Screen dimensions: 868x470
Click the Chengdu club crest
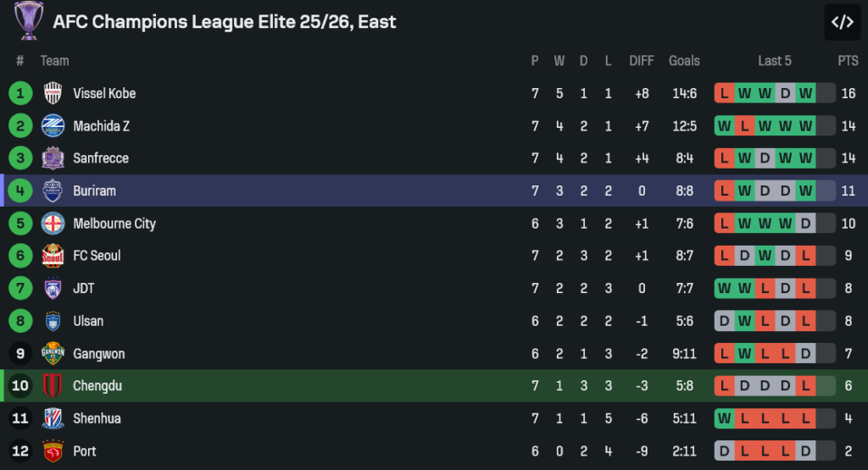53,386
